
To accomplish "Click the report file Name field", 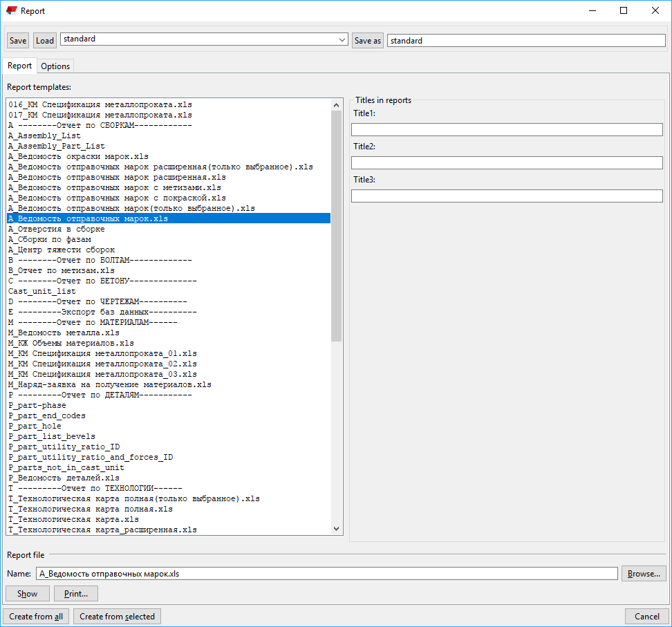I will tap(326, 573).
